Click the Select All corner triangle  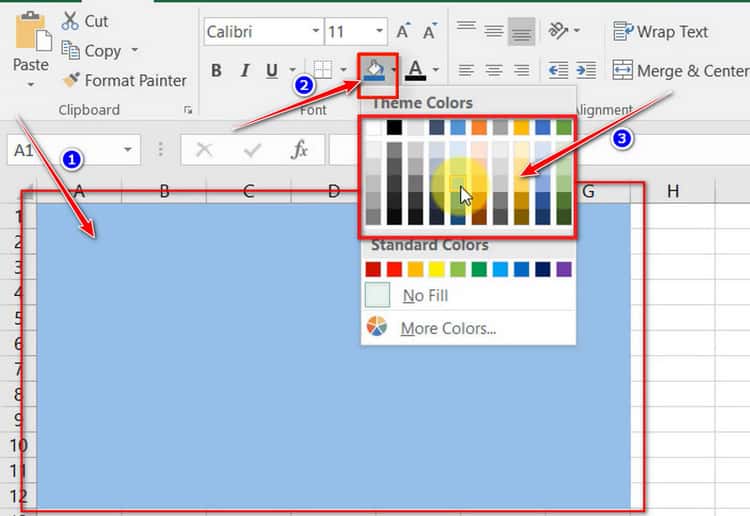pyautogui.click(x=28, y=191)
